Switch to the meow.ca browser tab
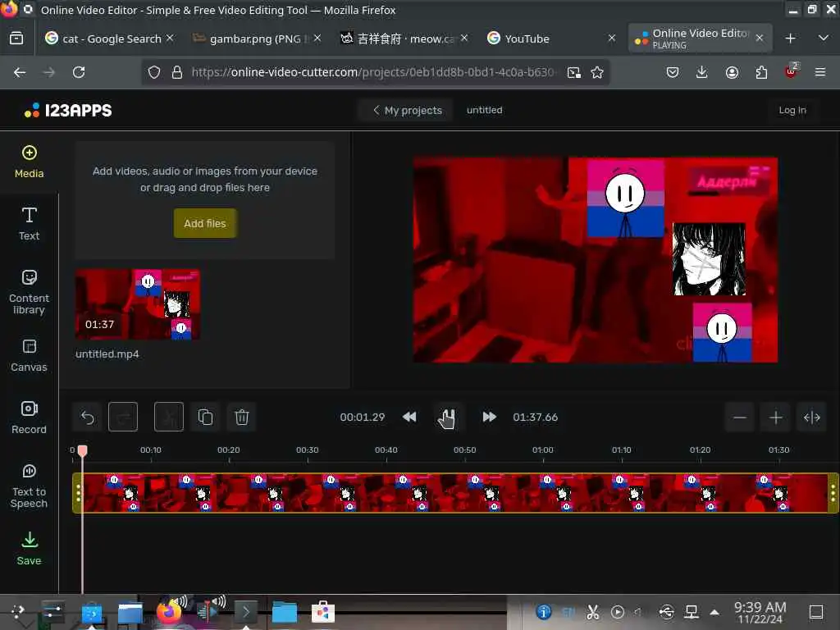 (x=404, y=39)
